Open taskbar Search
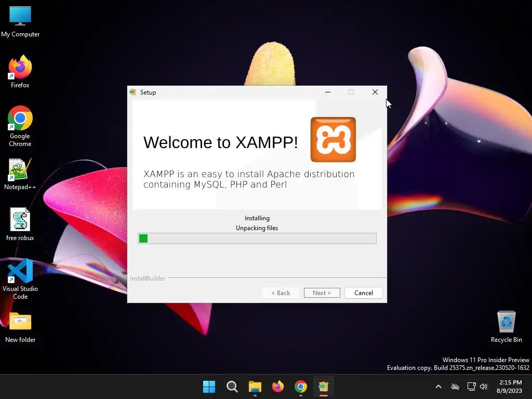Viewport: 532px width, 399px height. click(x=232, y=387)
